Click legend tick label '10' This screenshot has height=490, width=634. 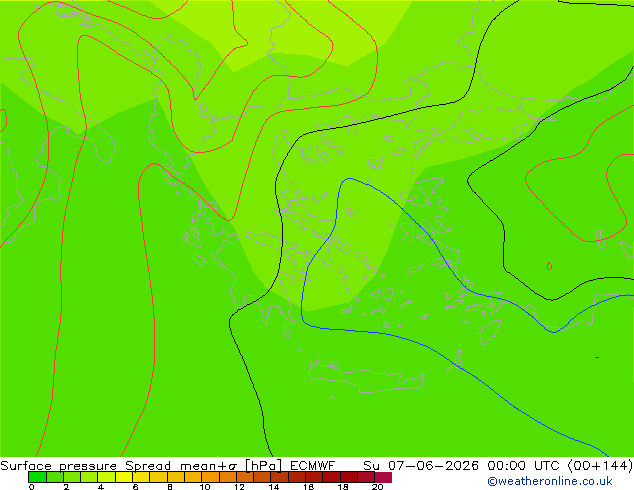coord(205,487)
